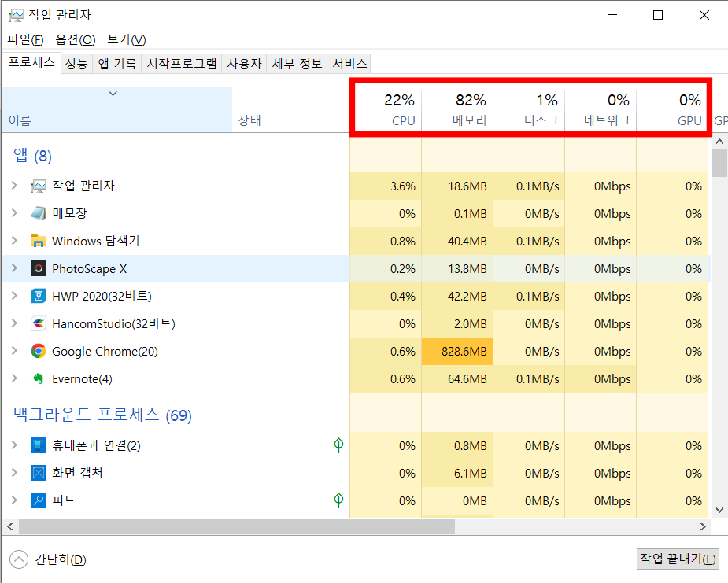
Task: Click the Google Chrome icon
Action: point(38,351)
